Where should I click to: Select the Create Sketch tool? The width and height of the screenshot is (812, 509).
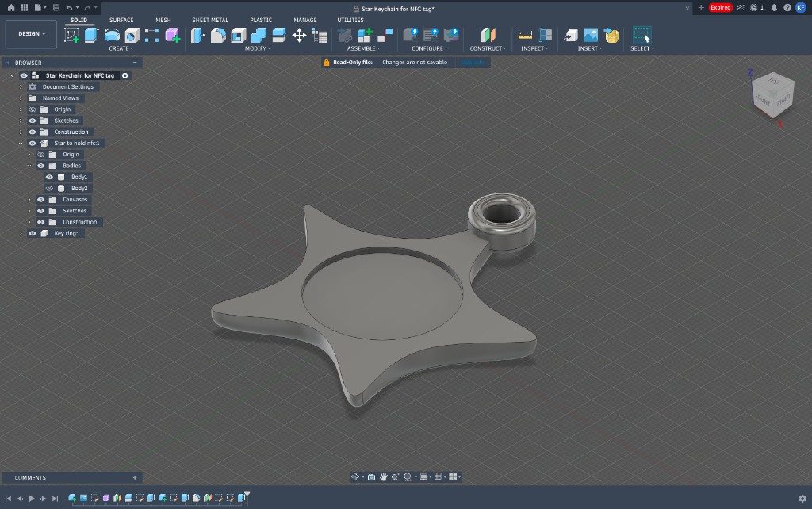click(x=71, y=35)
